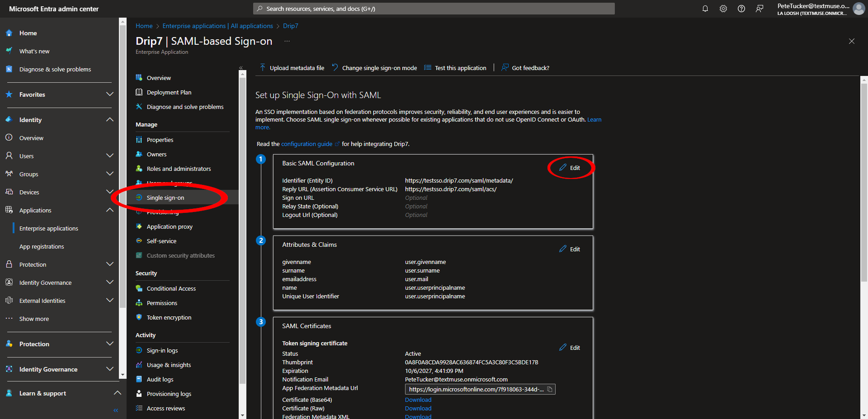This screenshot has height=419, width=868.
Task: Click the Overview grid icon in app menu
Action: click(x=139, y=78)
